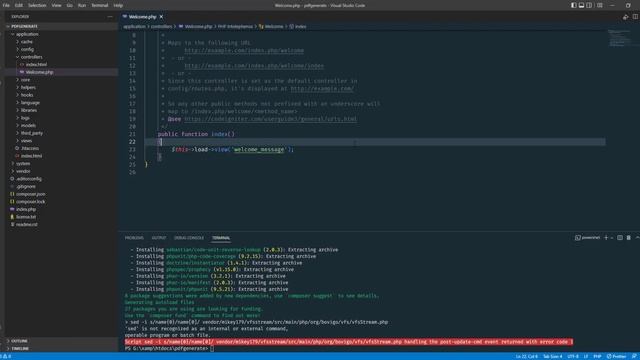Open the View menu
Viewport: 640px width, 360px height.
(56, 5)
